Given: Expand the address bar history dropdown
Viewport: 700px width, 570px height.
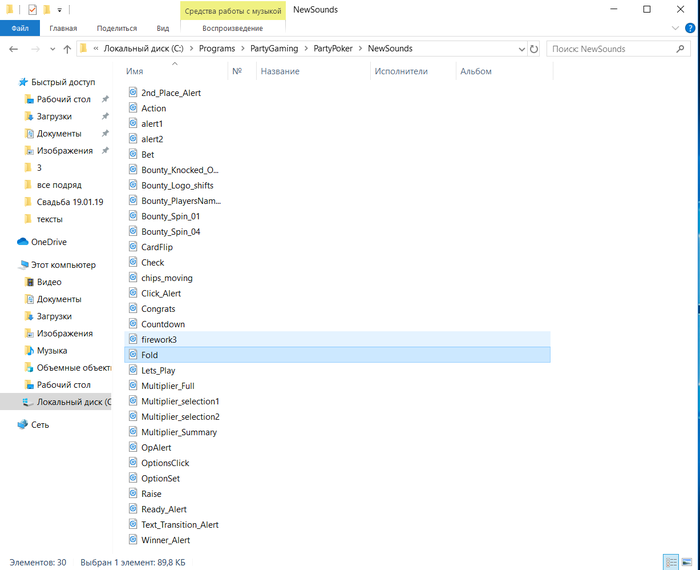Looking at the screenshot, I should (x=521, y=49).
